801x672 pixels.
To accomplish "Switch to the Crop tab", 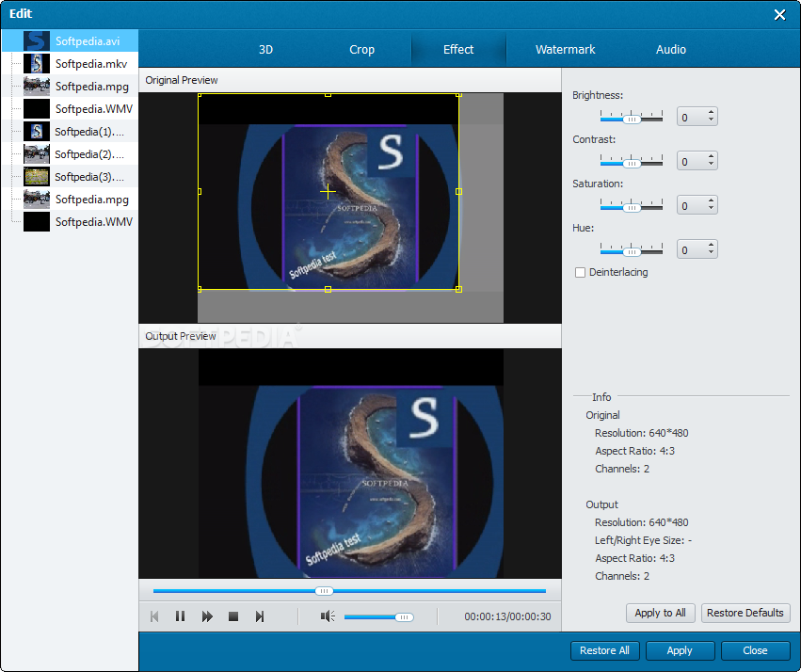I will tap(361, 50).
